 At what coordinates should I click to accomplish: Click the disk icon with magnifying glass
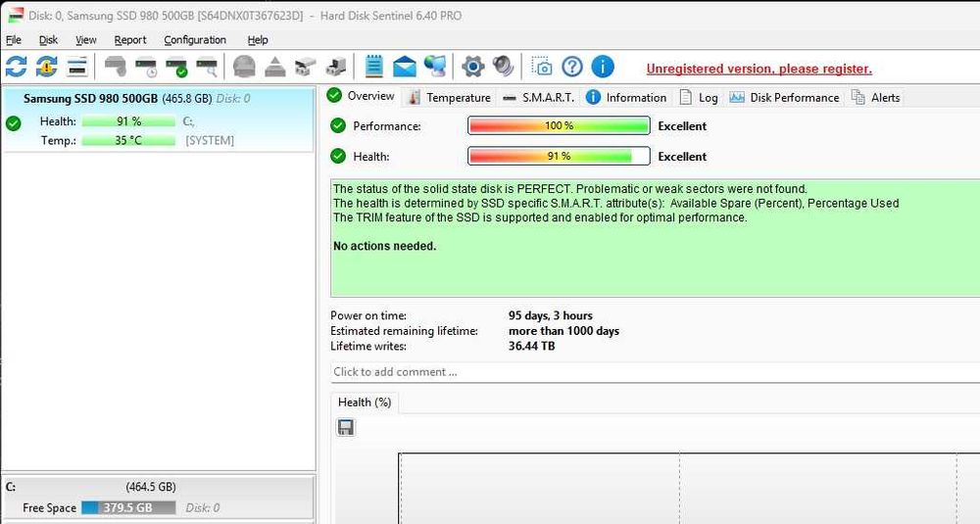(207, 67)
